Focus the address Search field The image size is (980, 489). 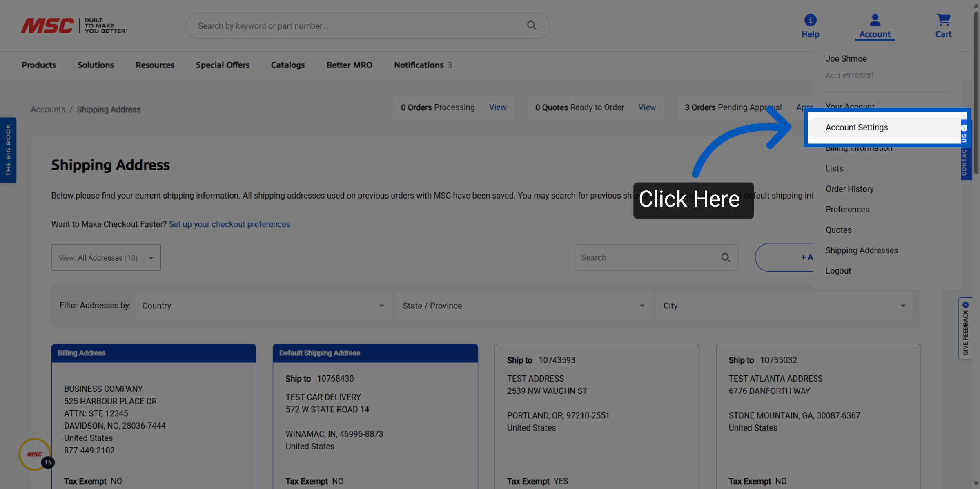[x=656, y=257]
